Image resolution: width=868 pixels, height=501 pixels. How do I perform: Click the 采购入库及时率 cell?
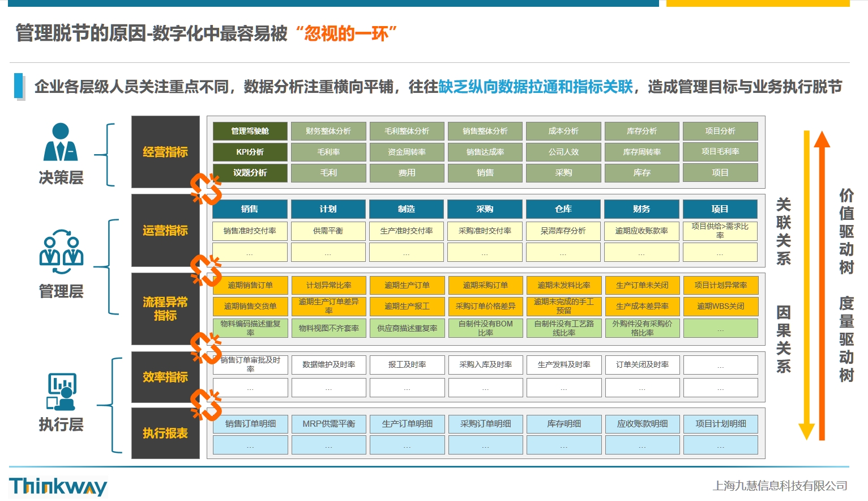coord(486,364)
